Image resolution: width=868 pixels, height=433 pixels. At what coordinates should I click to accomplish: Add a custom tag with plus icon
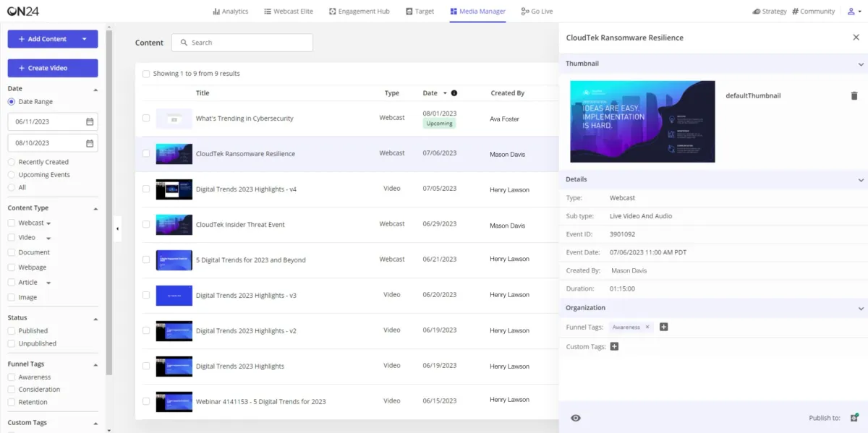pyautogui.click(x=615, y=347)
